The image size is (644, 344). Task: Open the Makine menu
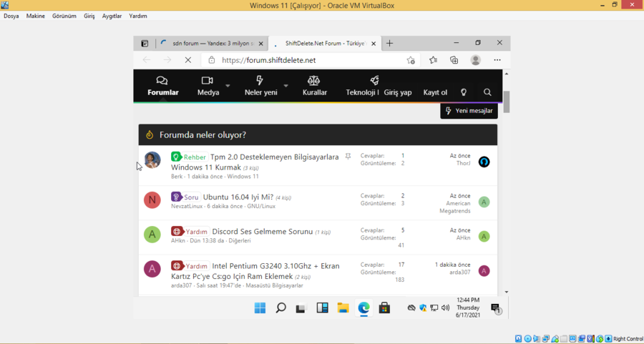point(35,16)
